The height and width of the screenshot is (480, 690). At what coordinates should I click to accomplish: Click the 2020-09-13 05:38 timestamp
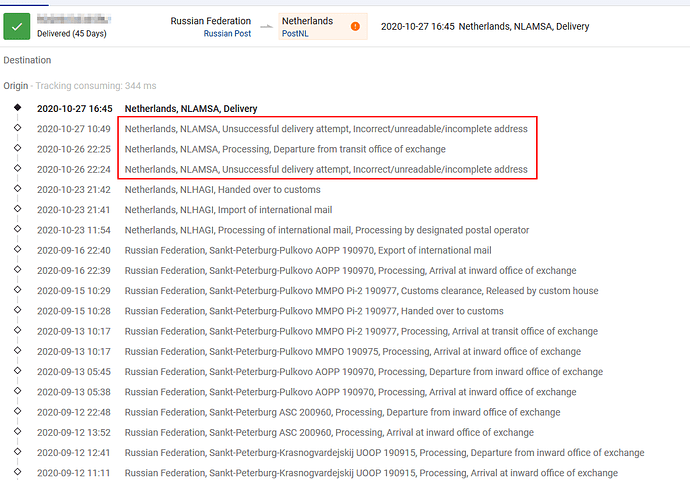(73, 392)
